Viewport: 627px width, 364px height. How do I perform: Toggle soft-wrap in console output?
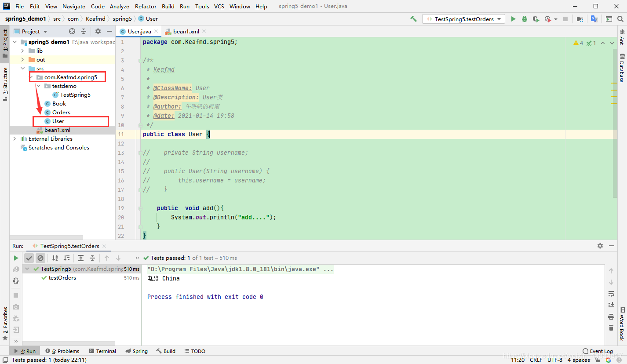(x=611, y=294)
